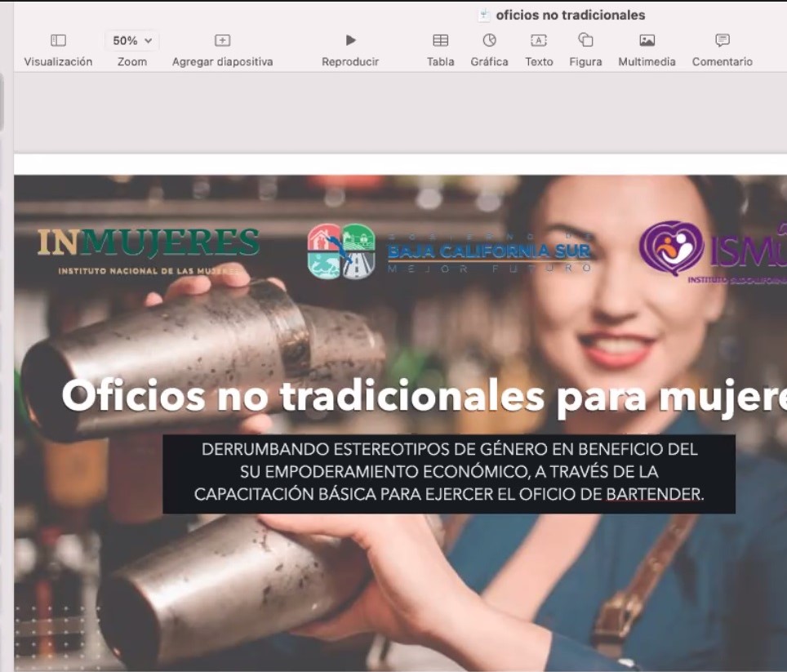The width and height of the screenshot is (787, 672).
Task: Add a text box with Texto
Action: [x=539, y=41]
